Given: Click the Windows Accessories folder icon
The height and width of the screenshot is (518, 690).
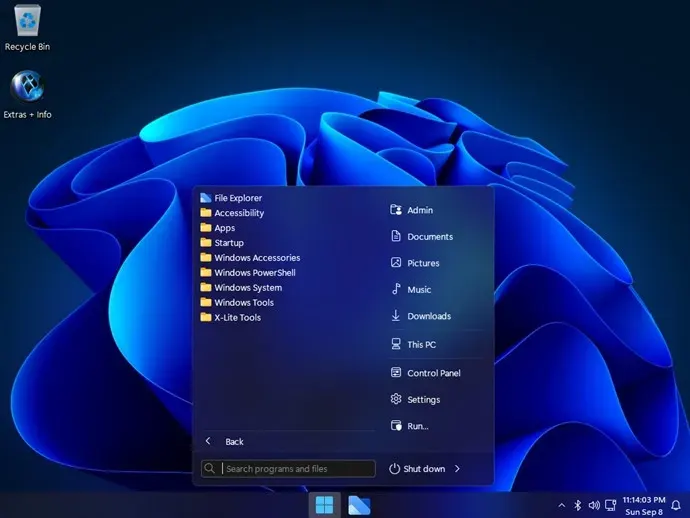Looking at the screenshot, I should 206,258.
